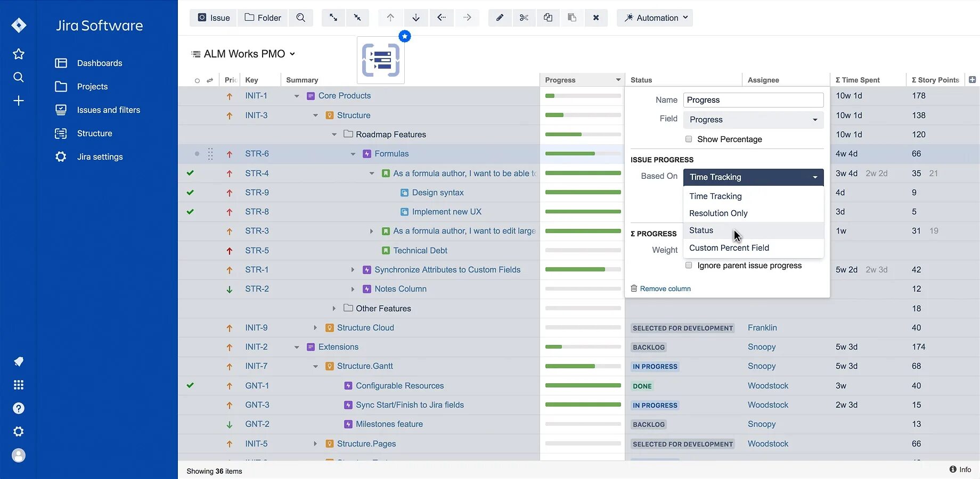Click the outdent left arrow toolbar icon
Image resolution: width=980 pixels, height=479 pixels.
click(x=442, y=18)
